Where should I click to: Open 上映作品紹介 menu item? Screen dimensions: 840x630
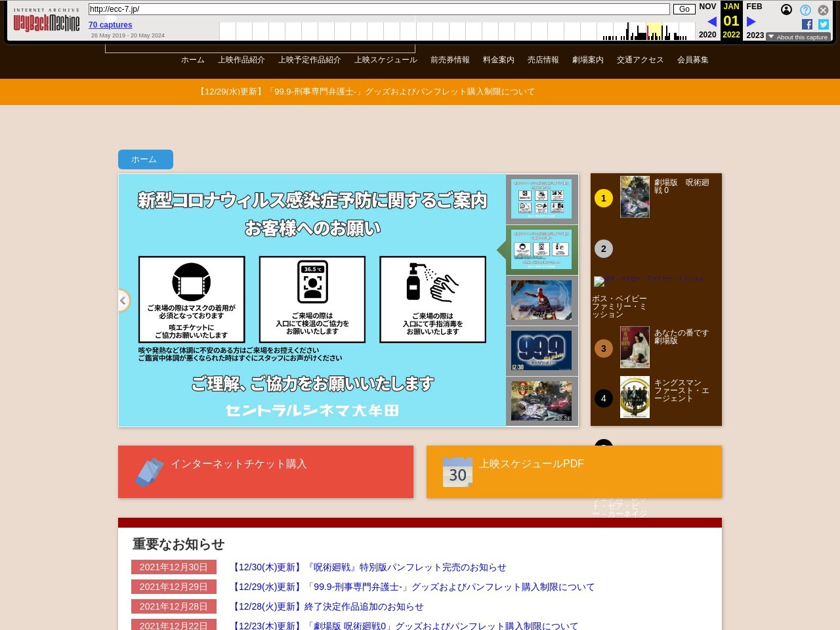[241, 60]
